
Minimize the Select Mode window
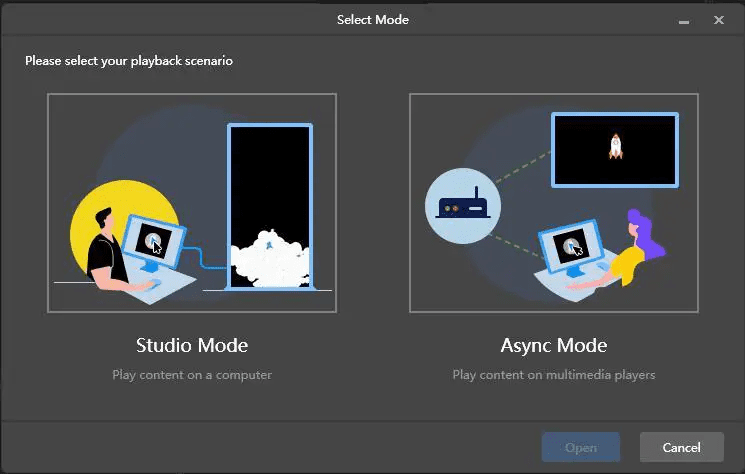point(684,21)
